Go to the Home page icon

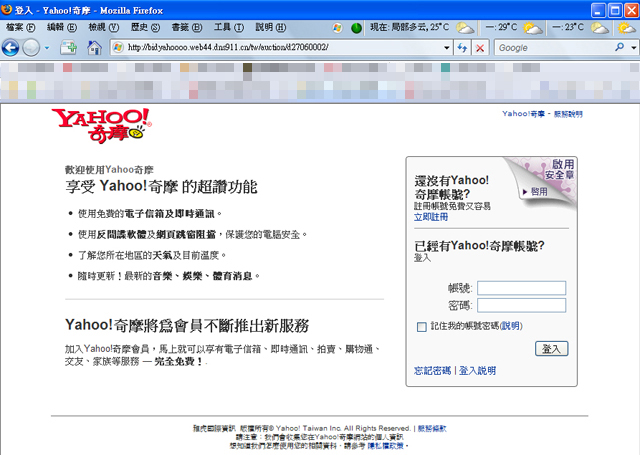(94, 48)
